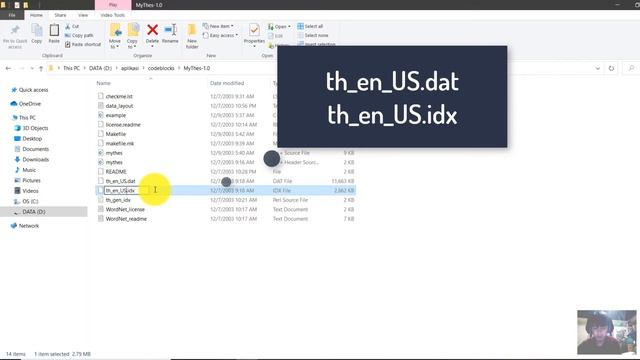Switch to the Video Tools tab
This screenshot has width=640, height=360.
113,15
